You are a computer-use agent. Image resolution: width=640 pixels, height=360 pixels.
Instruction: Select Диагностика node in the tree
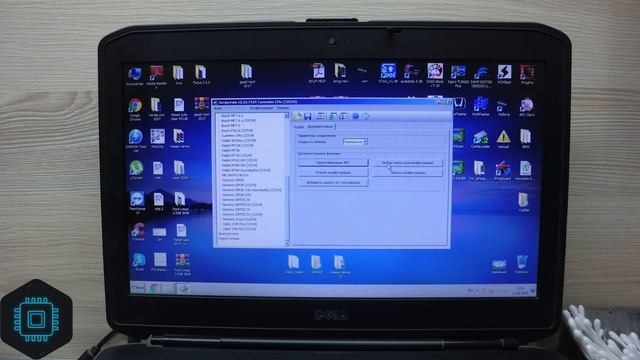click(229, 234)
